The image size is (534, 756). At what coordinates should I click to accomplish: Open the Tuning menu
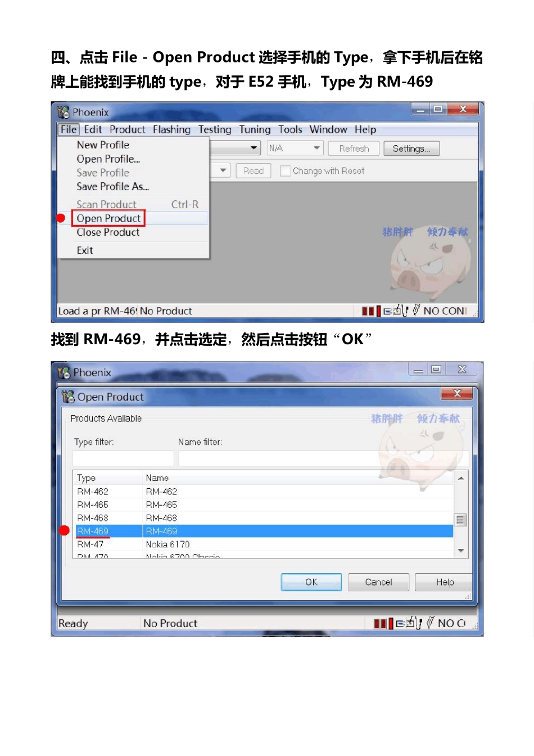pos(255,129)
